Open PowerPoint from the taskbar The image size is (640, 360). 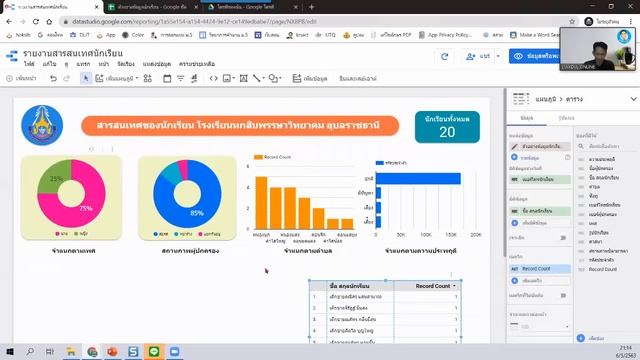(113, 351)
